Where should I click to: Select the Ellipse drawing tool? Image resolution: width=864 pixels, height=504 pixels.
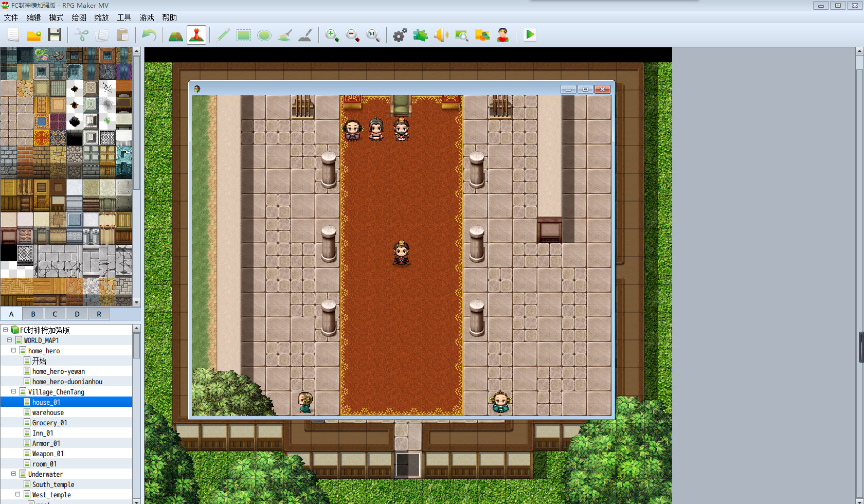click(264, 35)
